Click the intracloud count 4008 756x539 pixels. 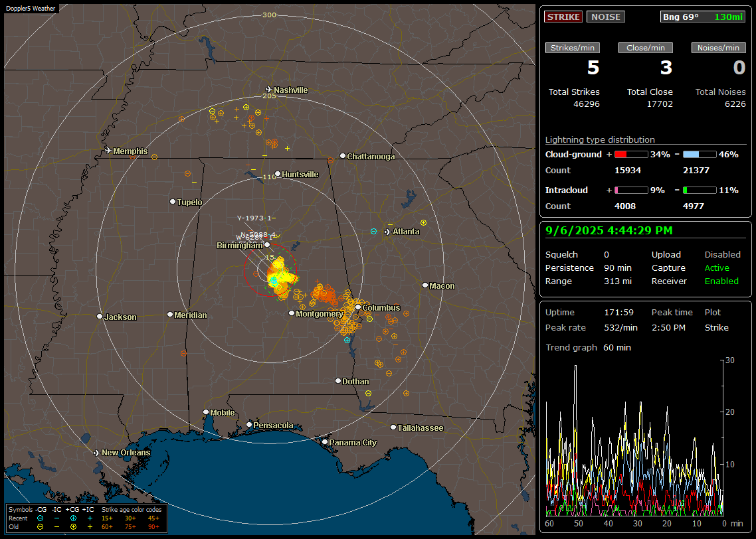[x=625, y=206]
